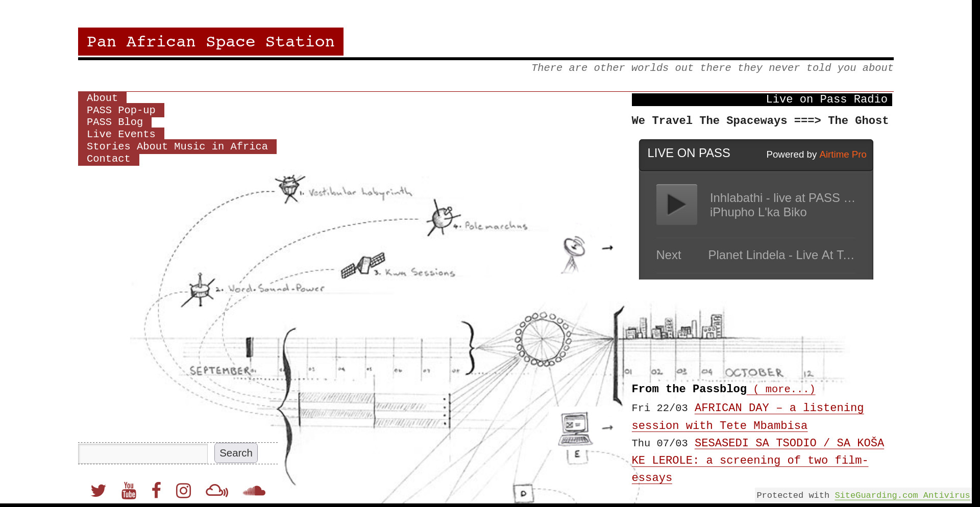This screenshot has width=980, height=507.
Task: Open the Facebook page icon
Action: point(156,491)
